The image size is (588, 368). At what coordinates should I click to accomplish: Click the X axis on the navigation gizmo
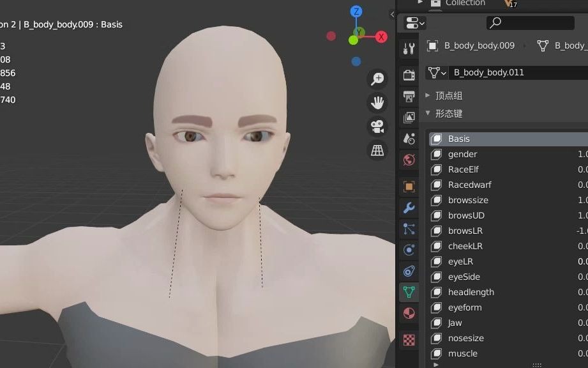coord(381,36)
